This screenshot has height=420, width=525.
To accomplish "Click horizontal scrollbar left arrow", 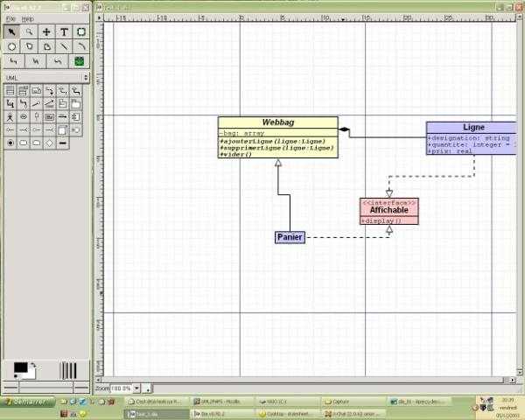I will [99, 380].
